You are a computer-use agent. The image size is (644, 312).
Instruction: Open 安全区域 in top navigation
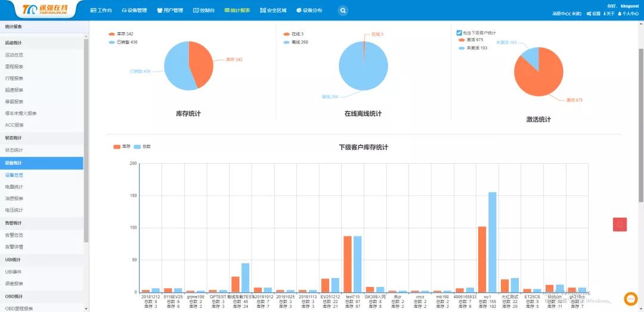tap(273, 10)
